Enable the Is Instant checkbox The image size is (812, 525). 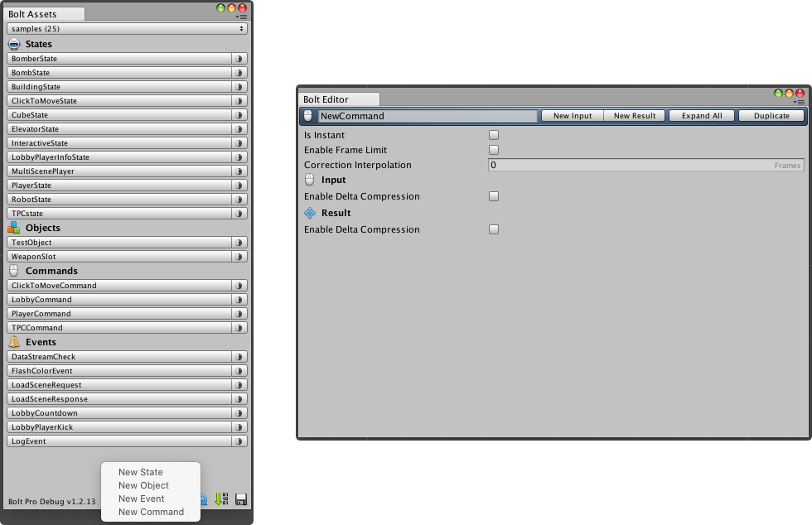[493, 134]
